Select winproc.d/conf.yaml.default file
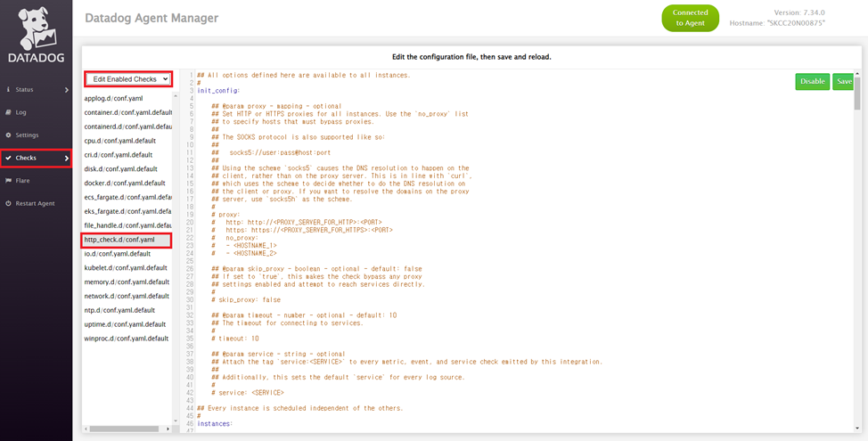The width and height of the screenshot is (868, 441). pyautogui.click(x=127, y=338)
